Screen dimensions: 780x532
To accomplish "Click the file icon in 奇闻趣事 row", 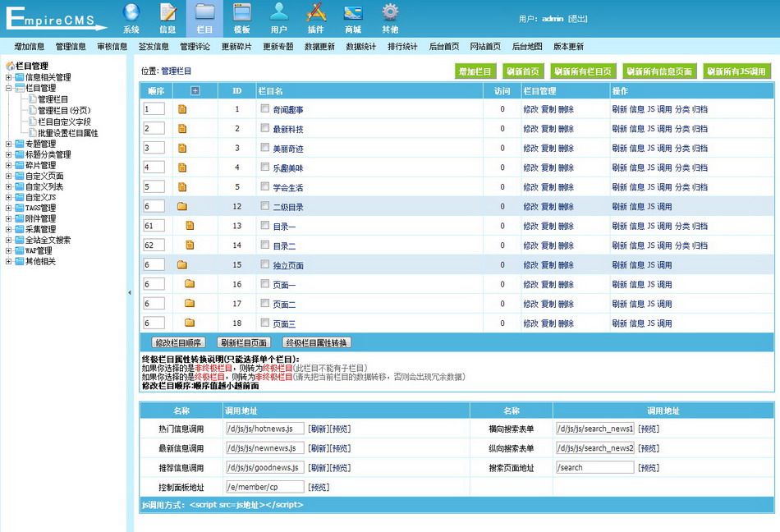I will click(182, 109).
